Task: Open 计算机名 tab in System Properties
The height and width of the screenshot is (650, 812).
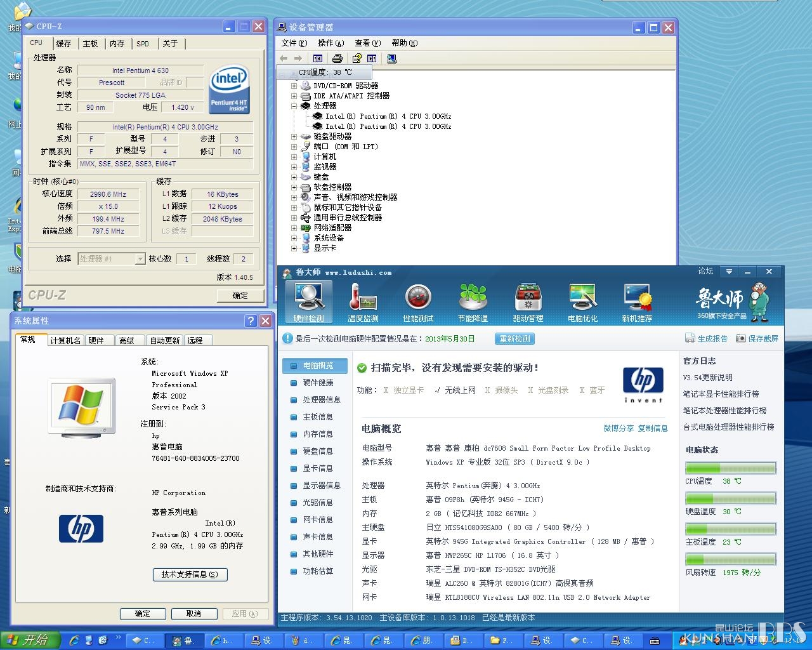Action: point(65,340)
